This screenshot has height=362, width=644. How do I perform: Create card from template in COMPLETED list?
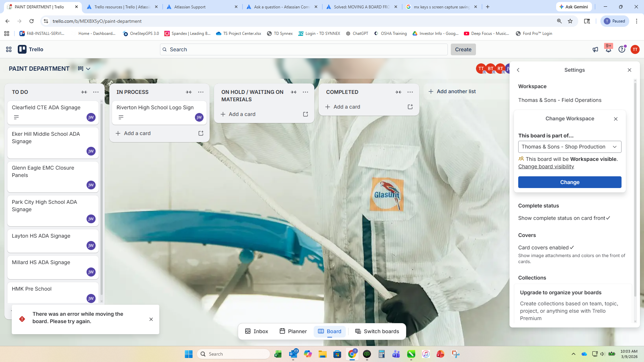410,107
